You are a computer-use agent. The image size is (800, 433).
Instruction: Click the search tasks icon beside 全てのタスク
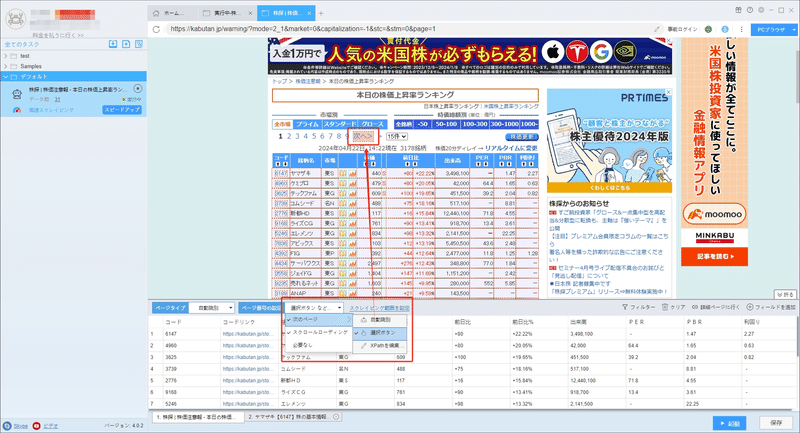(x=139, y=44)
